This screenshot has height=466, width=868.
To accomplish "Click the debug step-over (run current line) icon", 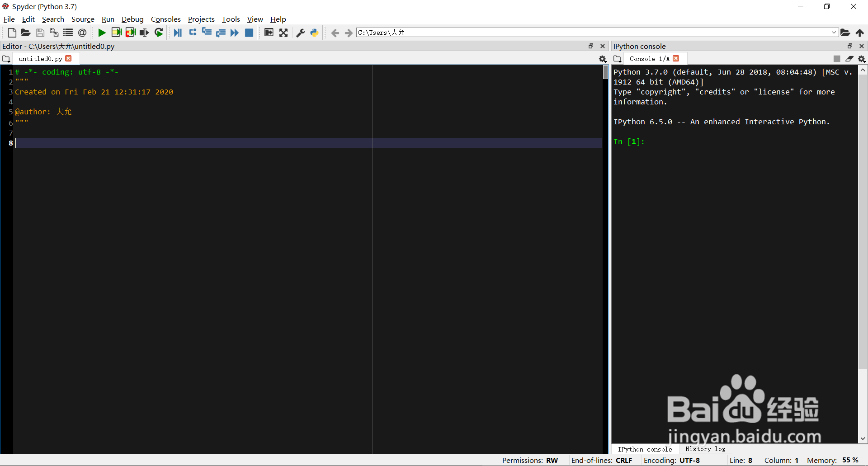I will 193,33.
